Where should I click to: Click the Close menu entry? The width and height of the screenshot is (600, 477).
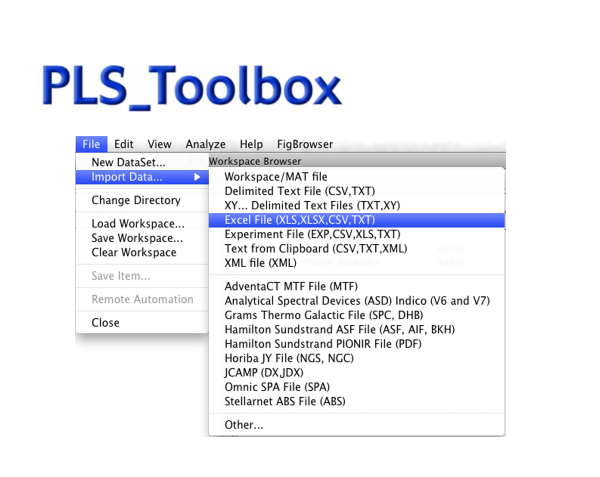coord(142,323)
